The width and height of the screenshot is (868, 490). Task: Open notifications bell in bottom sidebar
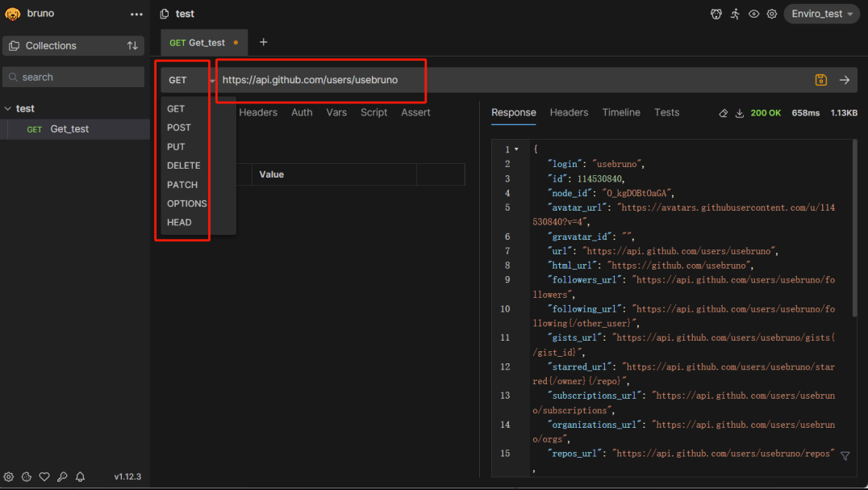pyautogui.click(x=81, y=477)
